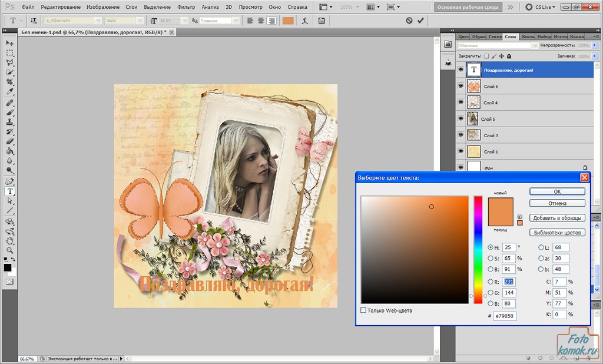The width and height of the screenshot is (603, 364).
Task: Click the Zoom magnifier tool
Action: 10,250
